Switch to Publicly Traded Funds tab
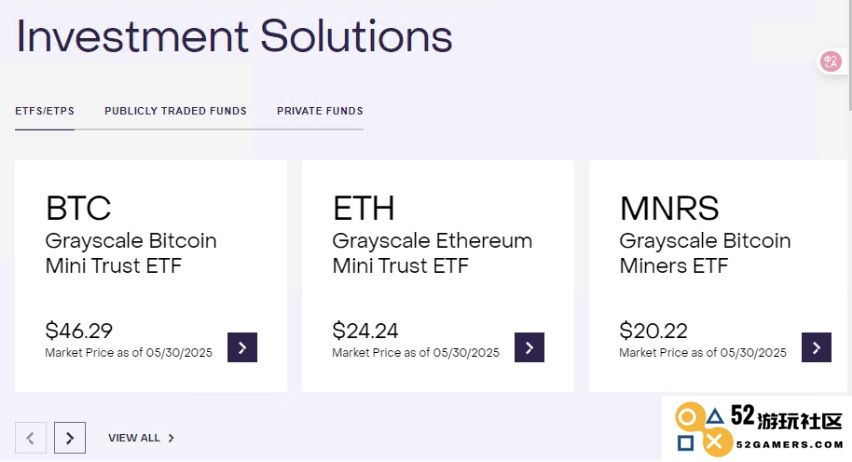The image size is (852, 462). (x=176, y=111)
